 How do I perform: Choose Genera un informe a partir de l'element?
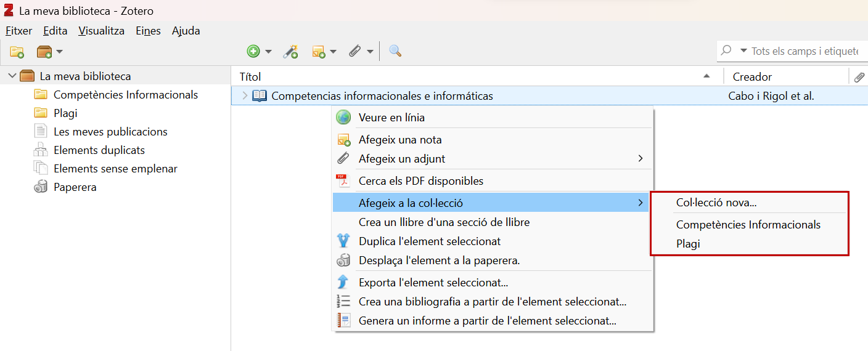click(493, 321)
